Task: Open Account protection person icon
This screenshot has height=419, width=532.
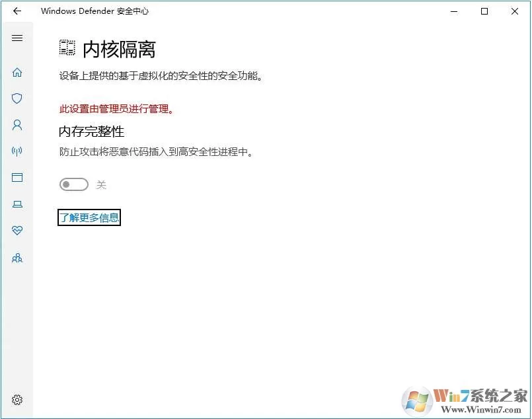Action: pyautogui.click(x=17, y=125)
